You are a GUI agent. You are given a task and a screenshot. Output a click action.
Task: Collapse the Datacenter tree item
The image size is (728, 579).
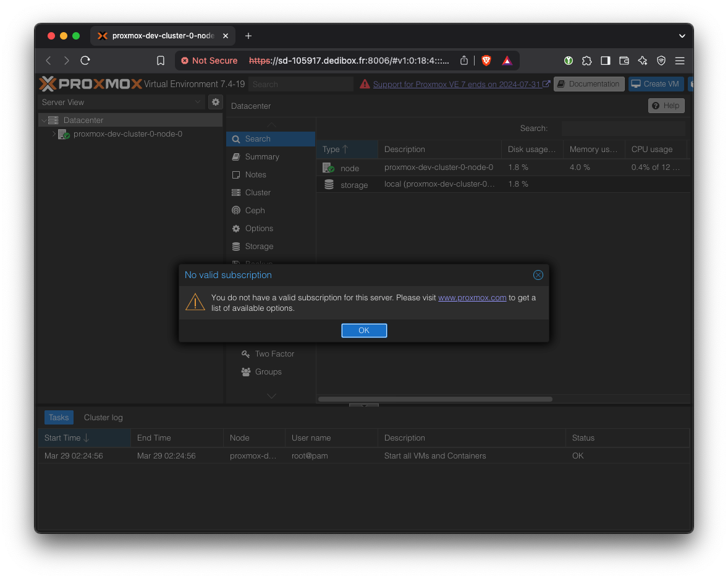(x=44, y=120)
